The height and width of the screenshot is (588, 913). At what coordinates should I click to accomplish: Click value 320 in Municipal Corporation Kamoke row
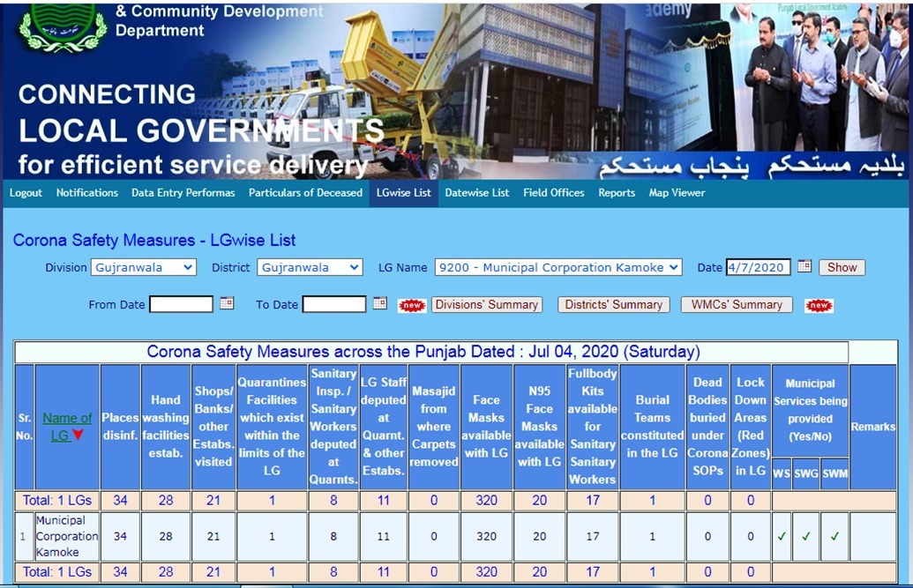[487, 536]
